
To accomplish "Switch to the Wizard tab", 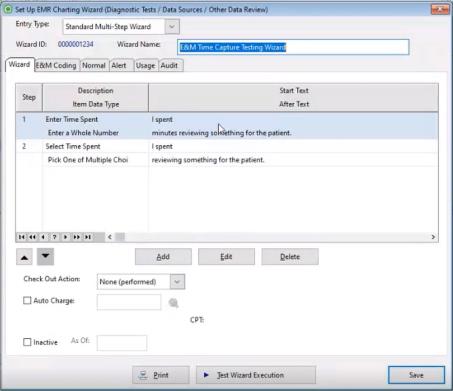I will pyautogui.click(x=19, y=65).
